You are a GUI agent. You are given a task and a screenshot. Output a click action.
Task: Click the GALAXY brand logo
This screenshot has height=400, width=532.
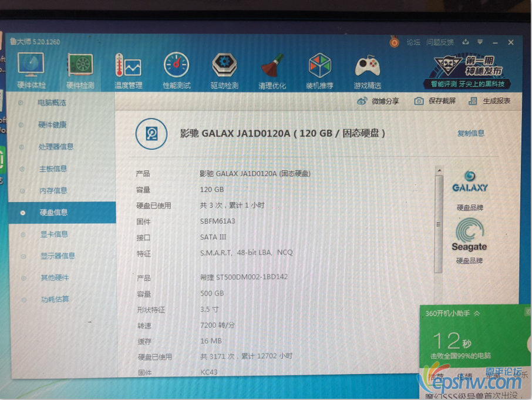pos(470,182)
